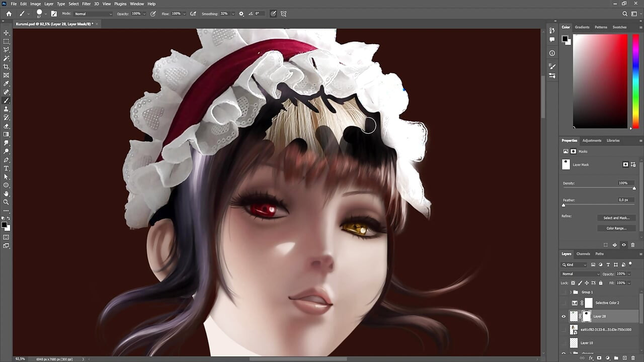Image resolution: width=644 pixels, height=362 pixels.
Task: Delete mask via Properties trash icon
Action: tap(633, 245)
